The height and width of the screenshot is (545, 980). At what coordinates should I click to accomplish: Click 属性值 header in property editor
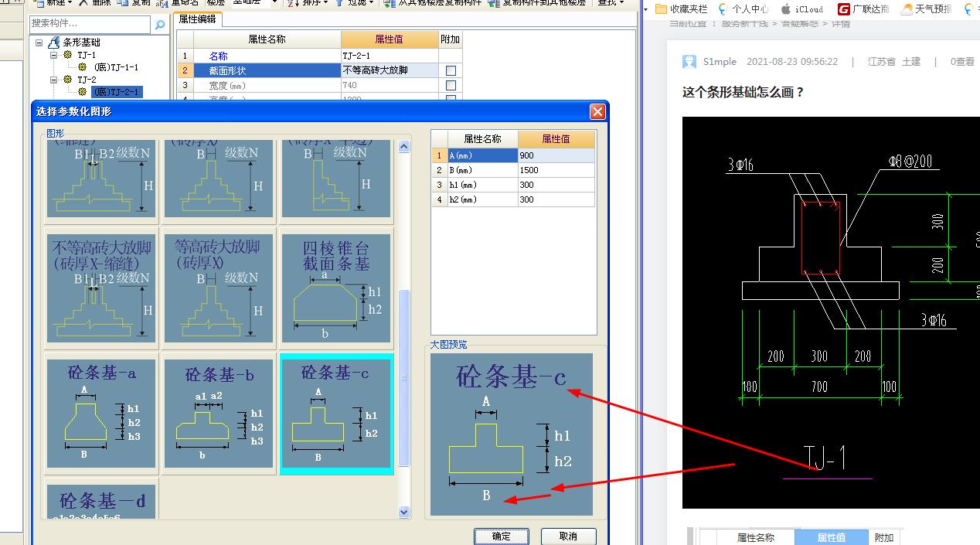click(389, 39)
